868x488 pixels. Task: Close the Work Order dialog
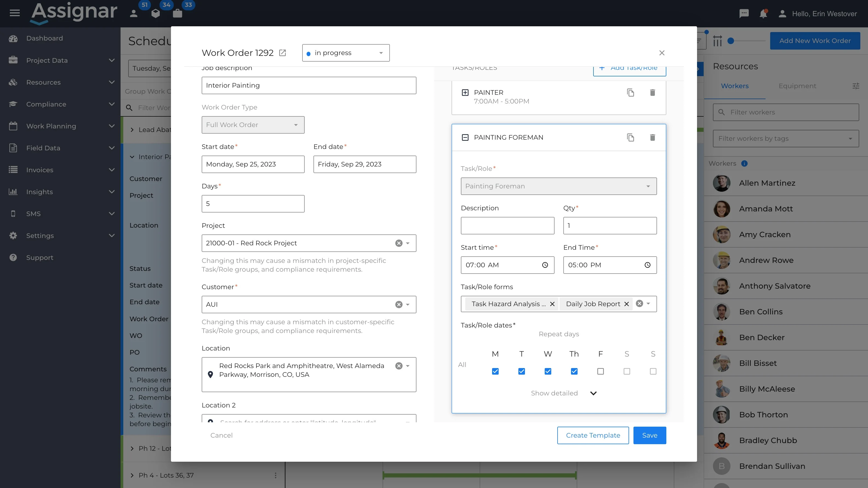click(662, 53)
